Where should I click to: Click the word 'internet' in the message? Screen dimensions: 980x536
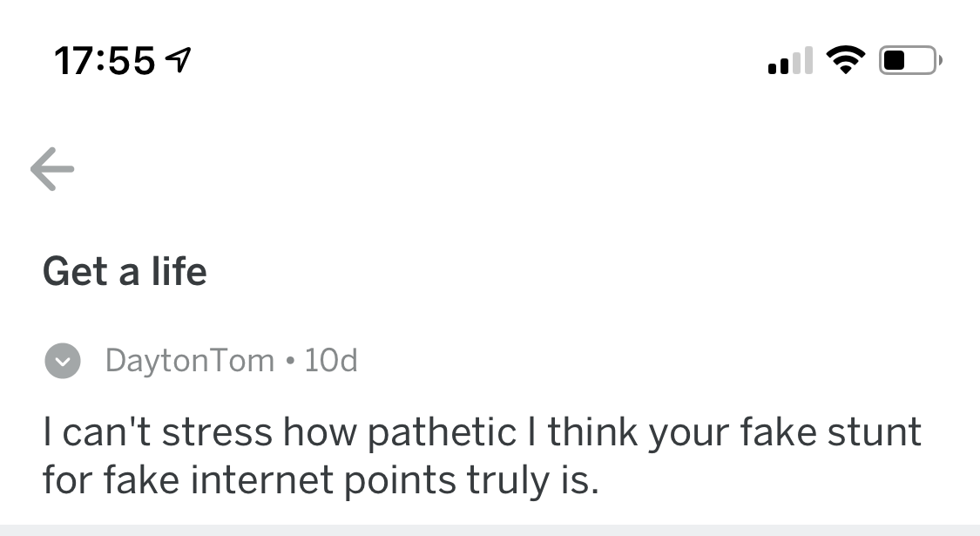[262, 480]
